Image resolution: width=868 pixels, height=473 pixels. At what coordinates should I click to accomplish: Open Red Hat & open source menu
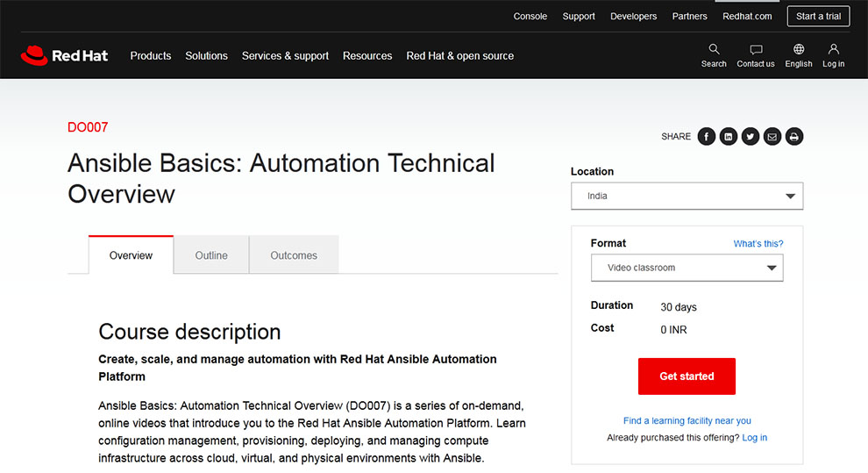(x=460, y=56)
